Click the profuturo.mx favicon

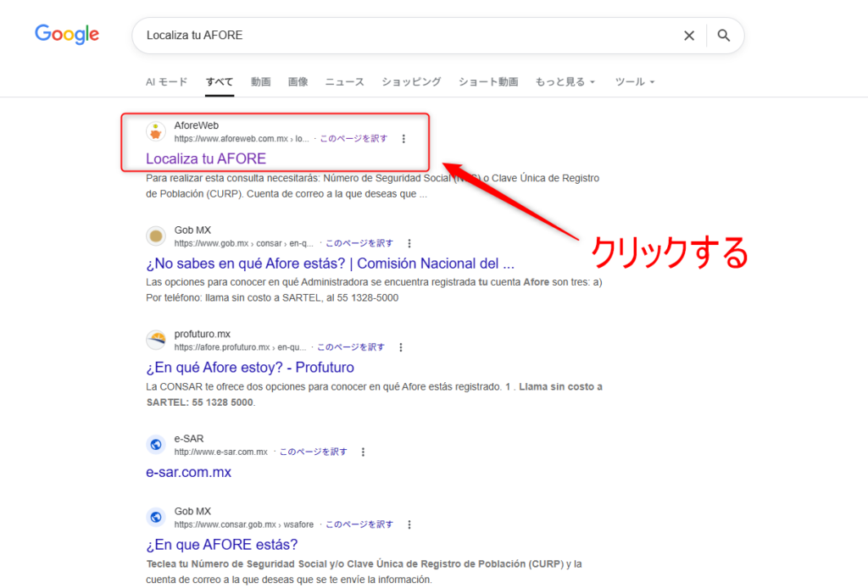tap(155, 341)
